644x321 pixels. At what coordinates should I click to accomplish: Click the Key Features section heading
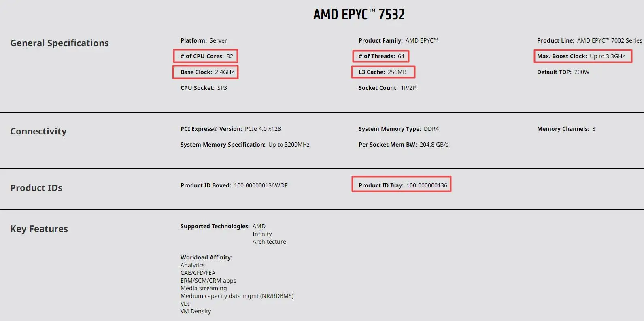point(39,229)
